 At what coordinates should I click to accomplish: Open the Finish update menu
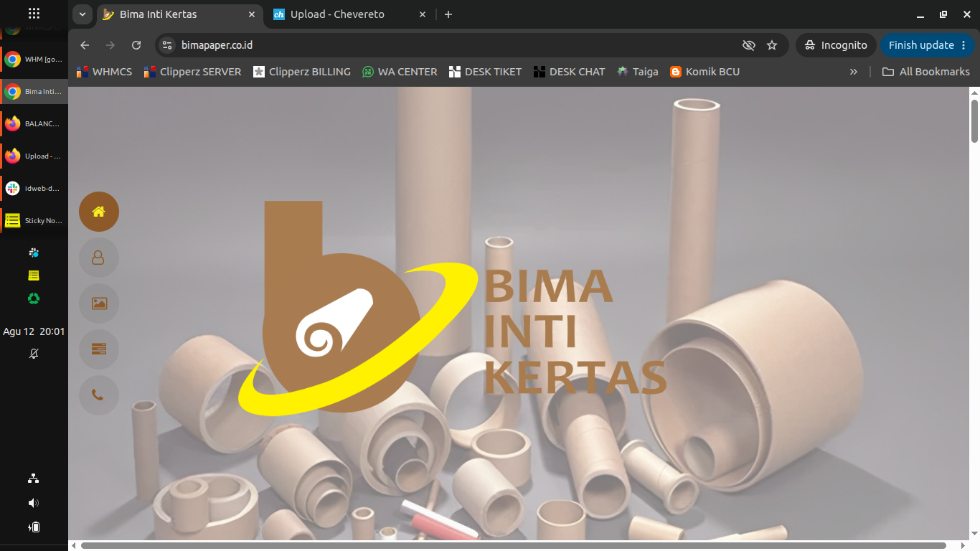click(x=928, y=45)
